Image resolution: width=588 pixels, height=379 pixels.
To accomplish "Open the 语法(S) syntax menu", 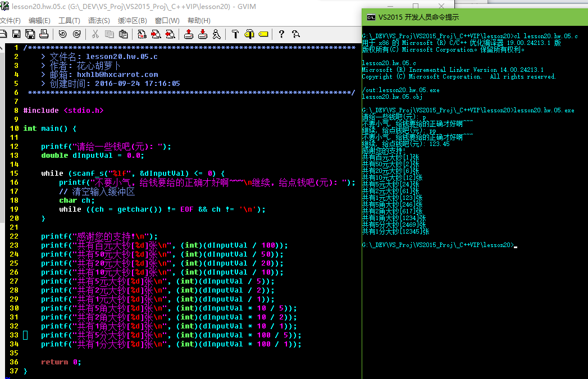I will point(99,21).
